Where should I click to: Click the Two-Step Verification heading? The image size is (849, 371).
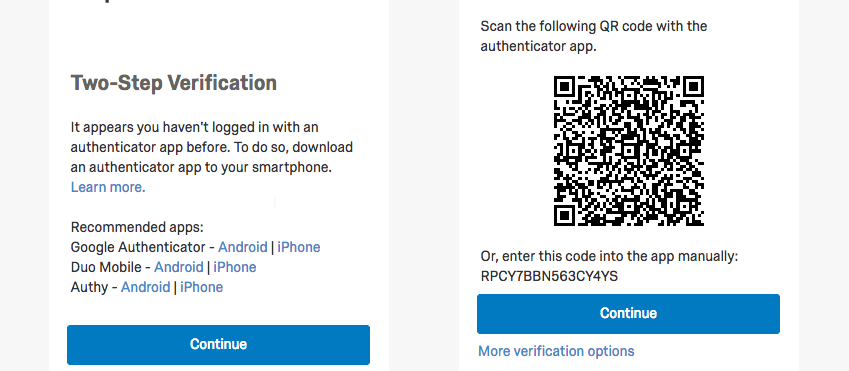tap(174, 83)
